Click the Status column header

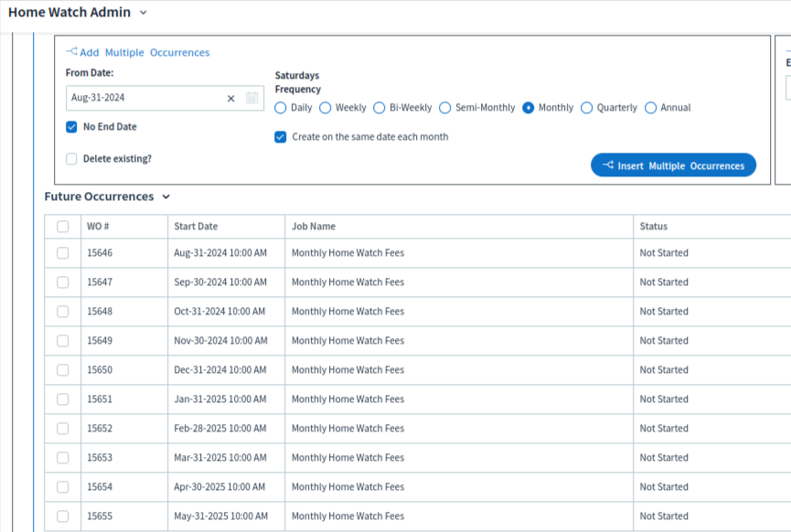click(x=653, y=227)
